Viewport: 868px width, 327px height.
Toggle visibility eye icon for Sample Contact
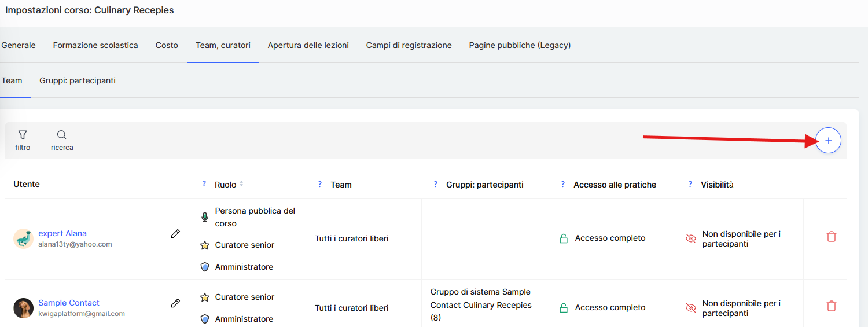[690, 308]
